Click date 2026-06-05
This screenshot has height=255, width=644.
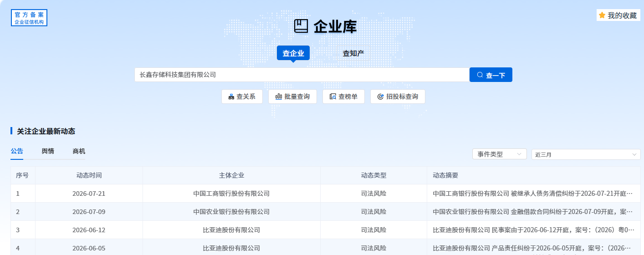(x=89, y=248)
